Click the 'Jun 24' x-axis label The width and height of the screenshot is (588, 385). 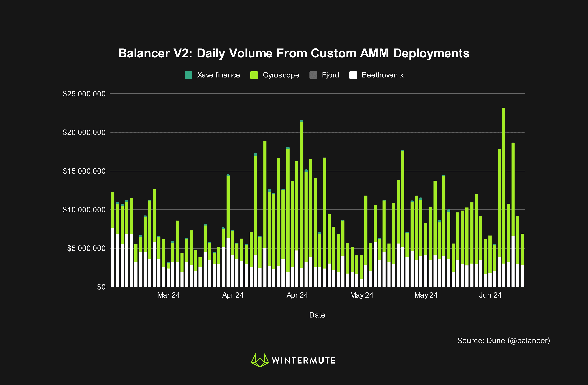click(490, 295)
